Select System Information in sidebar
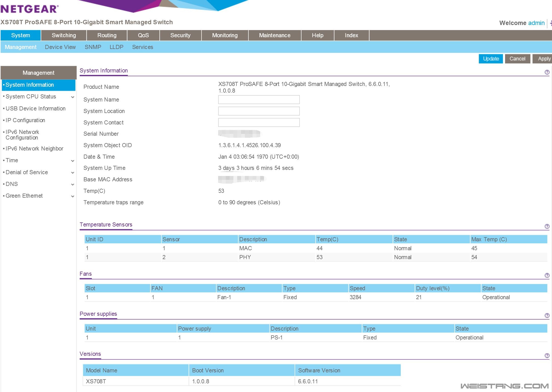552x392 pixels. pyautogui.click(x=39, y=85)
